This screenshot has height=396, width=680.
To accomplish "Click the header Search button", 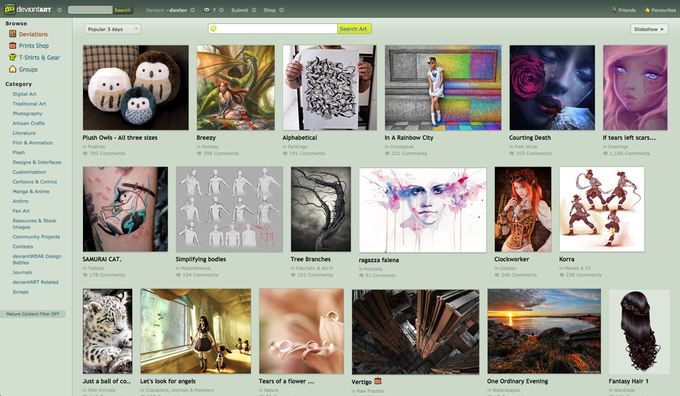I will (x=122, y=10).
